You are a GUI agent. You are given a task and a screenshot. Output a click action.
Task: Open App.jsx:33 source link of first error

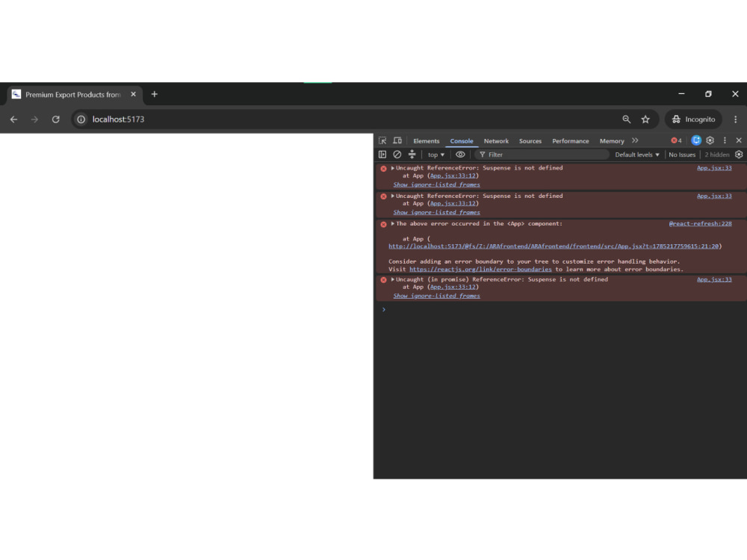[714, 168]
